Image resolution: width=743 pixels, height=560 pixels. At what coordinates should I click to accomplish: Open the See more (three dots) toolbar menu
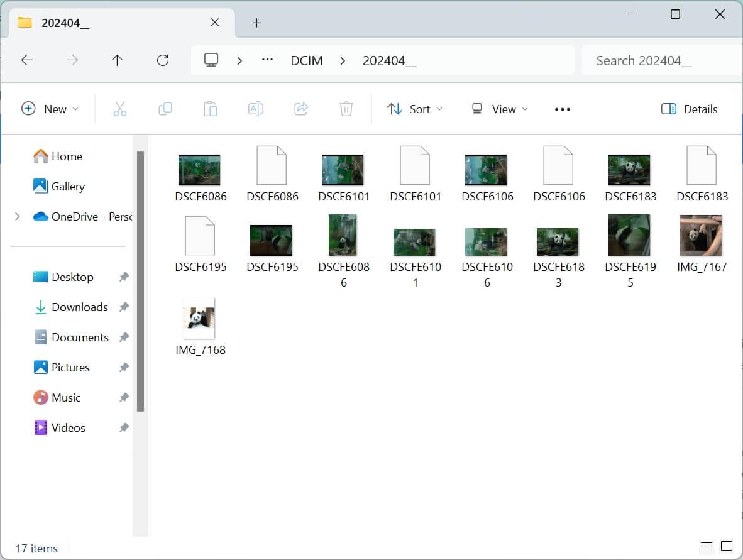(x=563, y=109)
